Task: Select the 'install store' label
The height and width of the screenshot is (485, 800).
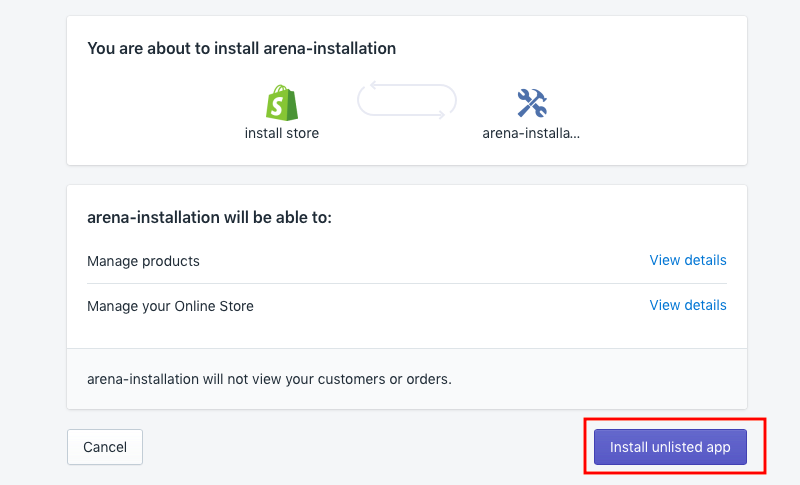Action: tap(282, 132)
